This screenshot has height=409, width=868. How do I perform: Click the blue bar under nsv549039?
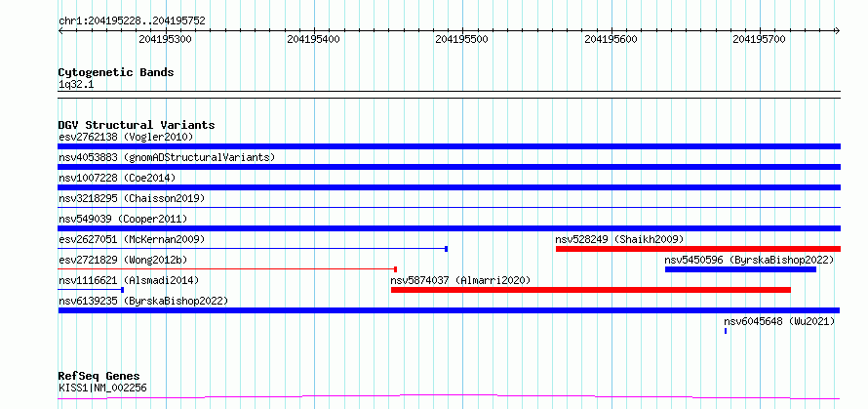coord(449,228)
